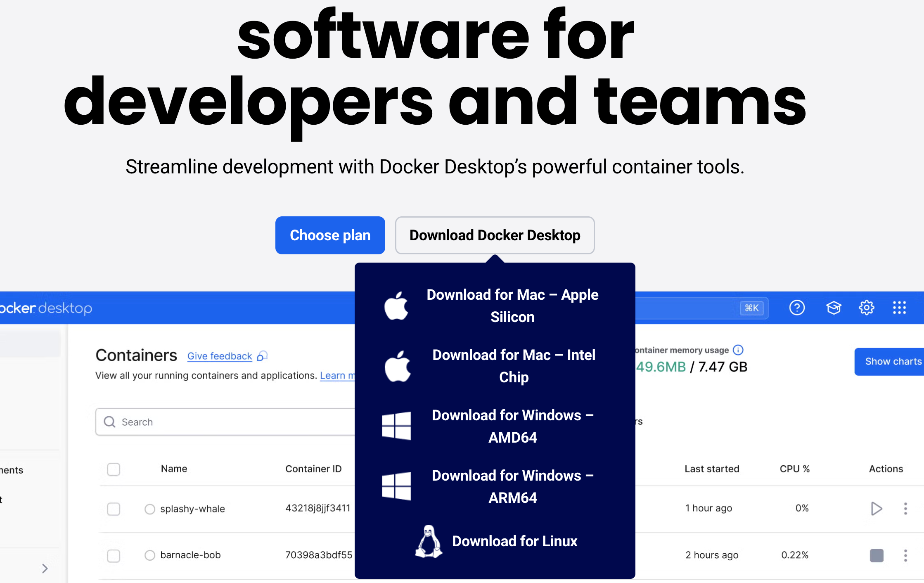924x583 pixels.
Task: Open the Learning center graduation cap icon
Action: click(834, 308)
